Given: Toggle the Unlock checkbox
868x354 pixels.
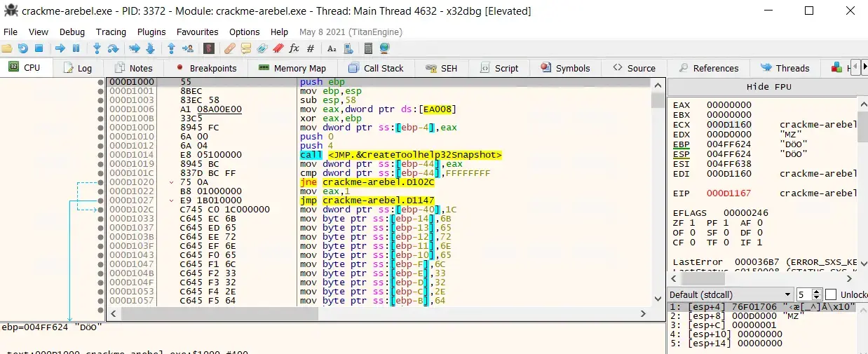Looking at the screenshot, I should click(x=831, y=294).
